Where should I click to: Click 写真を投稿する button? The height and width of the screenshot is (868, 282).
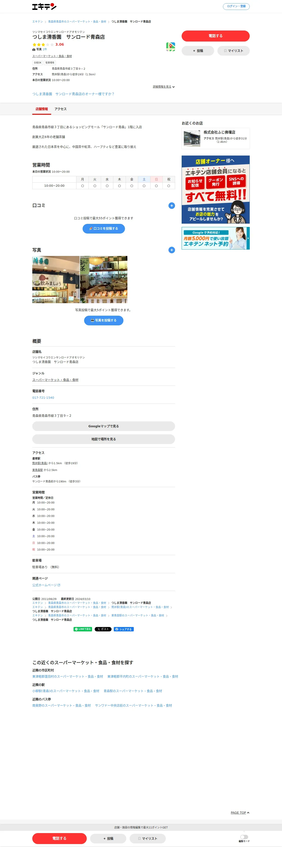coord(104,321)
